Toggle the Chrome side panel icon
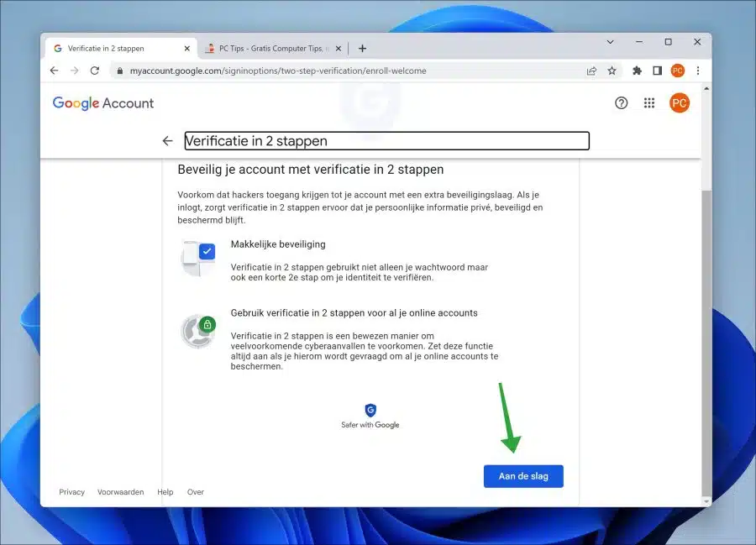Image resolution: width=756 pixels, height=545 pixels. pyautogui.click(x=657, y=71)
